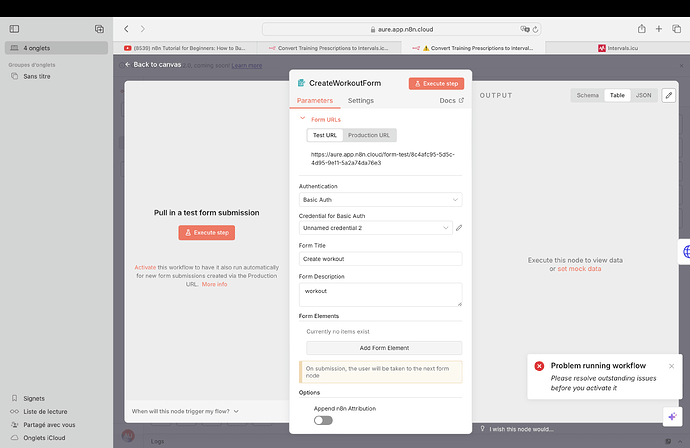Click Add Form Element button

[x=384, y=348]
